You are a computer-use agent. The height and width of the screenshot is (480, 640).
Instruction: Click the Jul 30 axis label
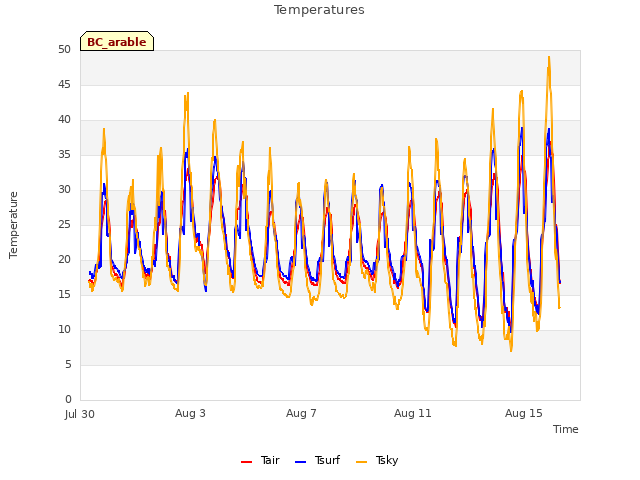point(80,414)
